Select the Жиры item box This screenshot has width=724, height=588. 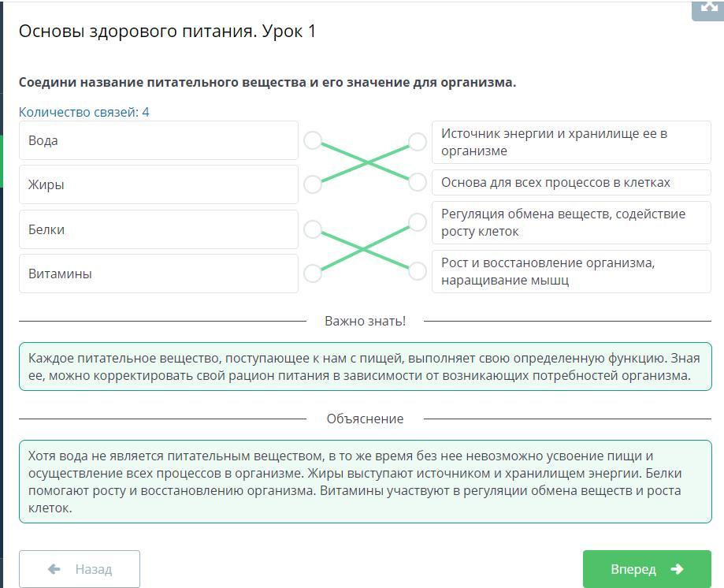click(x=158, y=184)
